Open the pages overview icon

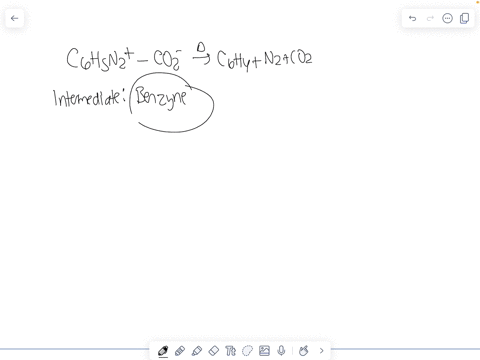tap(464, 18)
